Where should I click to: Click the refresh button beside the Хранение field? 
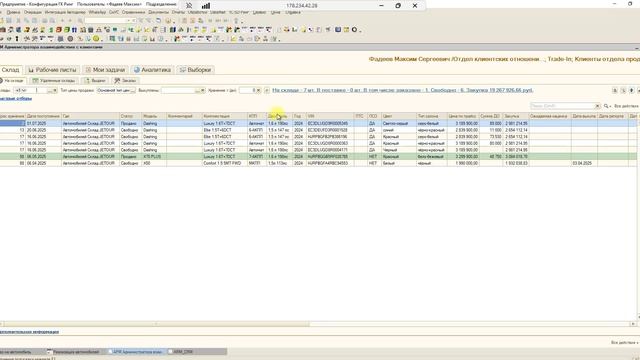tap(267, 90)
